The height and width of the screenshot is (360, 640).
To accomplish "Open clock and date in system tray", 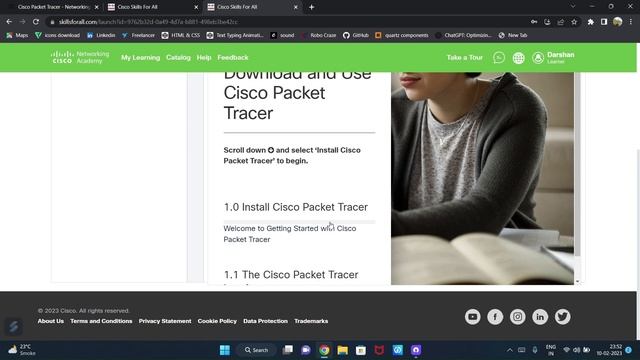I will point(609,350).
